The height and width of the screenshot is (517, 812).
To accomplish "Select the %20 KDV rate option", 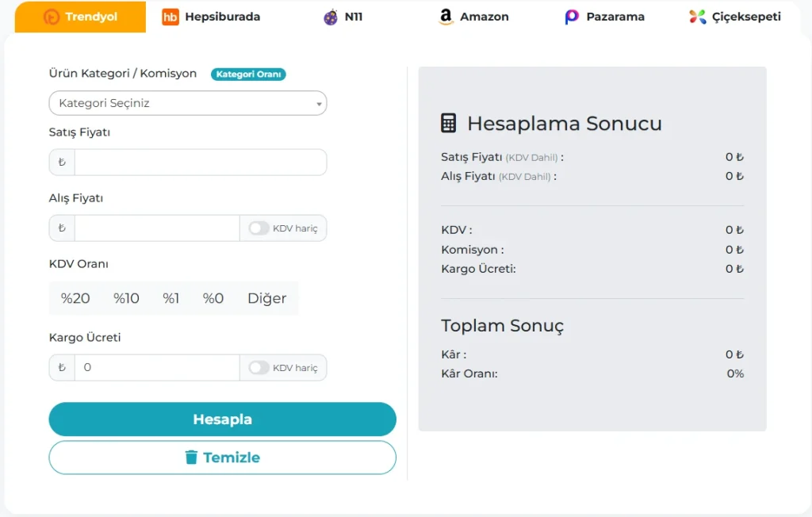I will [x=75, y=298].
